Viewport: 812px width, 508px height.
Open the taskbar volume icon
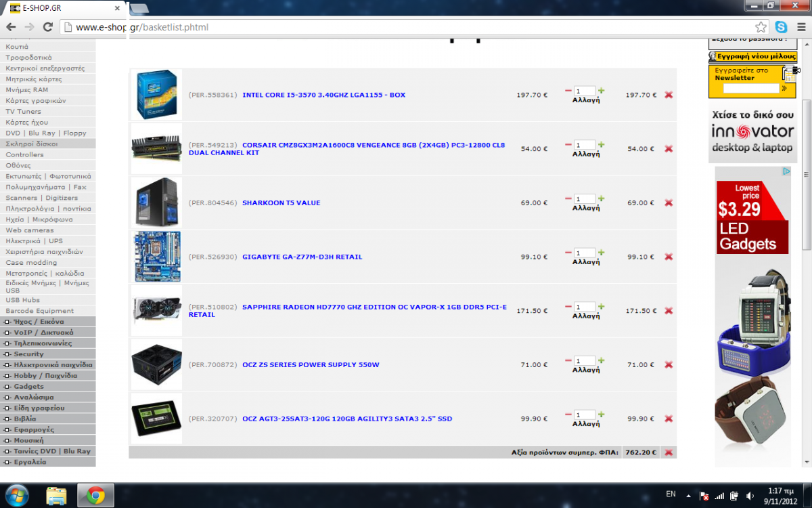(x=750, y=496)
